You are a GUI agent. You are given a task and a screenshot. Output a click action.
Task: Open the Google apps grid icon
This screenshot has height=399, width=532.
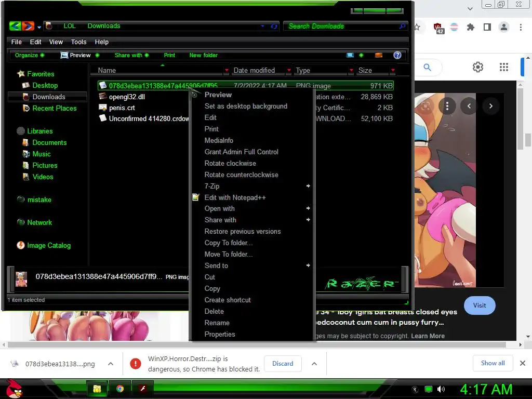tap(504, 67)
